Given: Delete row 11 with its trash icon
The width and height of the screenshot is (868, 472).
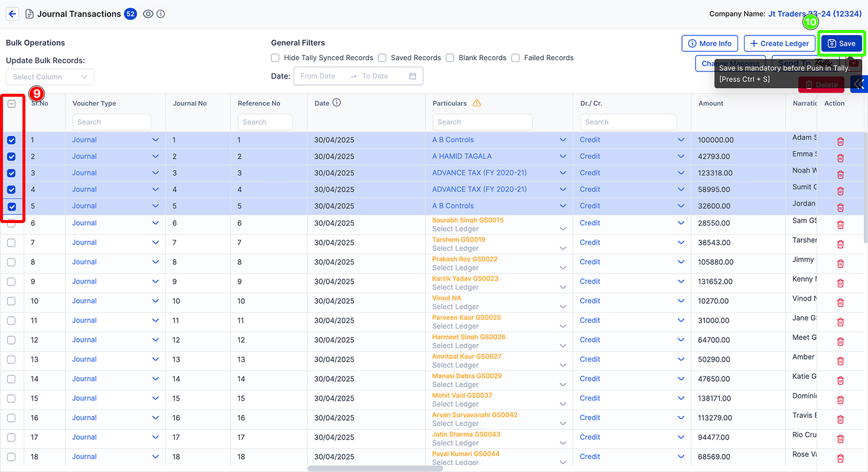Looking at the screenshot, I should tap(840, 322).
